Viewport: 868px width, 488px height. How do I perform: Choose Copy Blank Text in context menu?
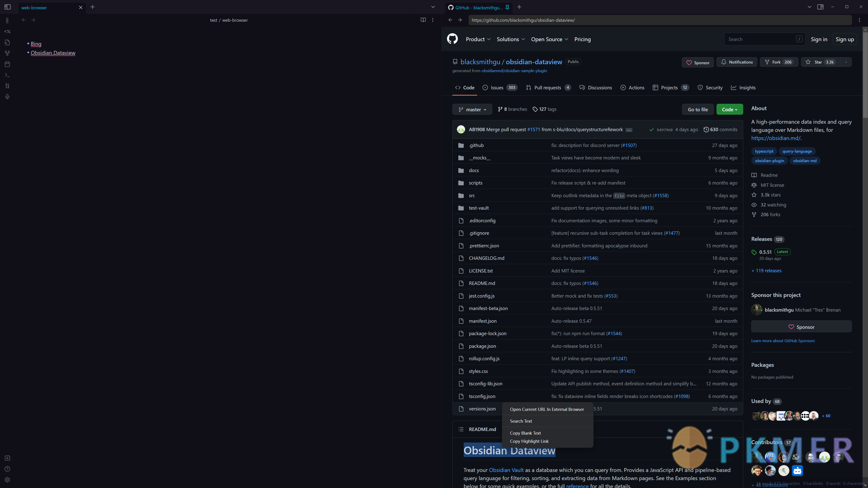point(547,433)
